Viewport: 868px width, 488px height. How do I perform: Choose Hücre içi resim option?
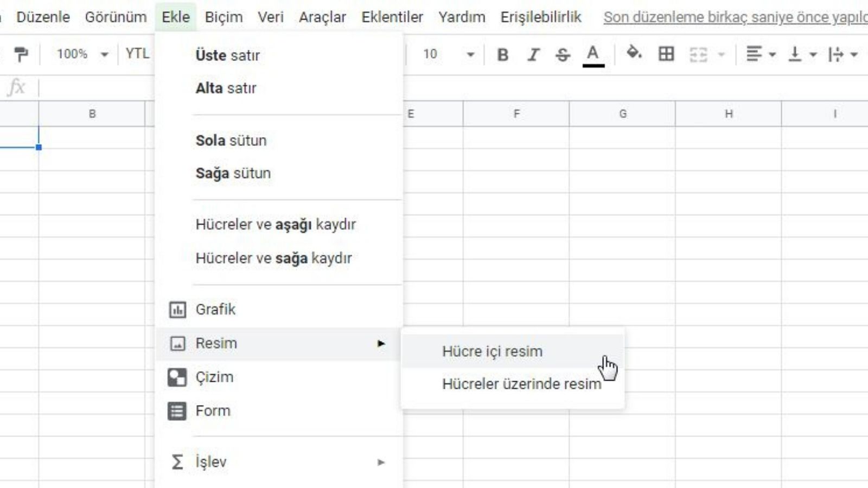pyautogui.click(x=492, y=351)
